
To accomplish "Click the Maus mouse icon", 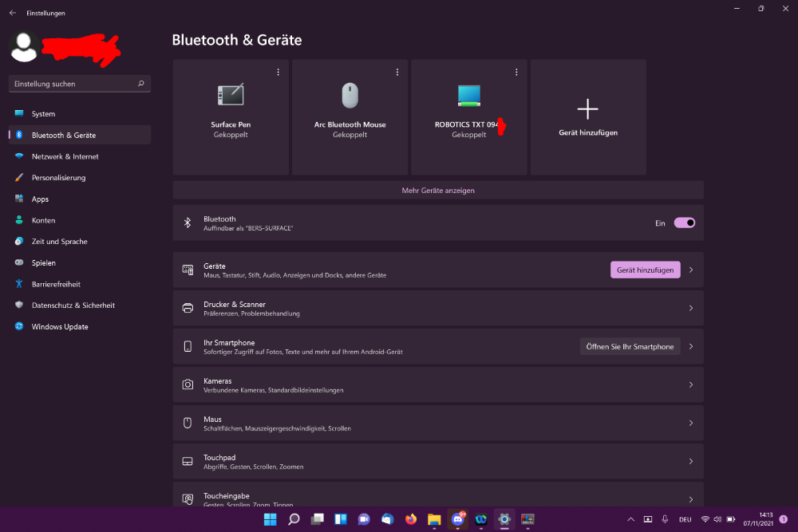I will (188, 424).
